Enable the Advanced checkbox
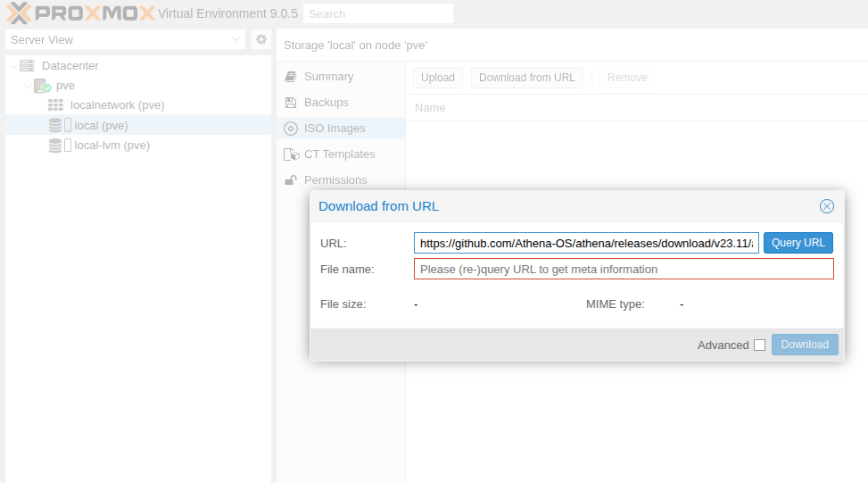 (x=759, y=346)
